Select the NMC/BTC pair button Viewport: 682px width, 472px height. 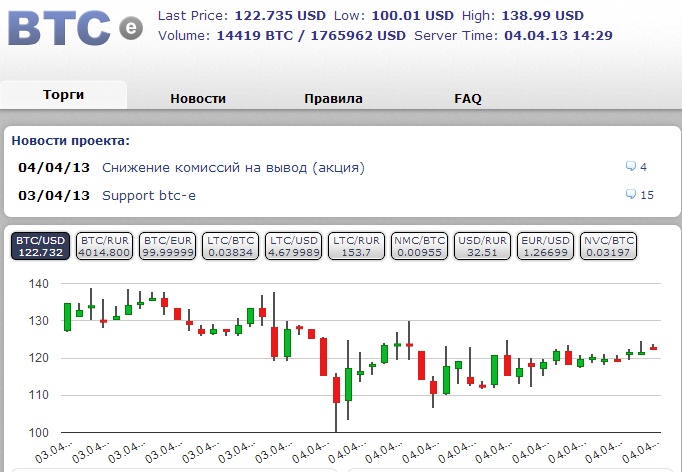pyautogui.click(x=419, y=246)
